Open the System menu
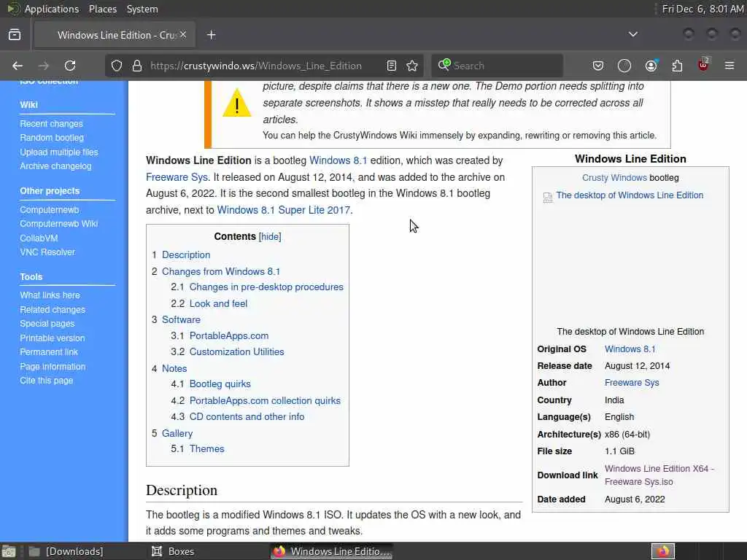The height and width of the screenshot is (560, 747). pyautogui.click(x=142, y=9)
